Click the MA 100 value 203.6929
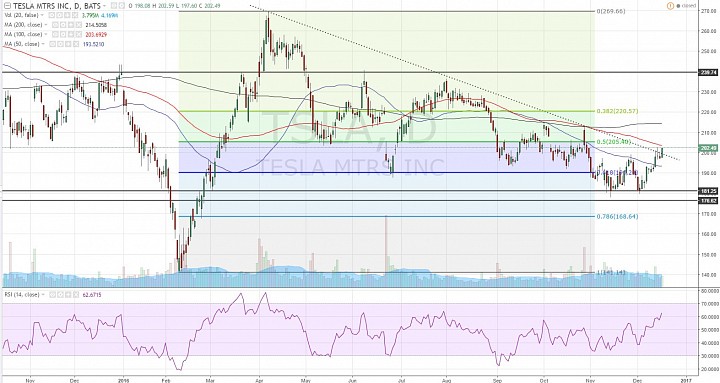Viewport: 720px width, 383px height. coord(96,34)
